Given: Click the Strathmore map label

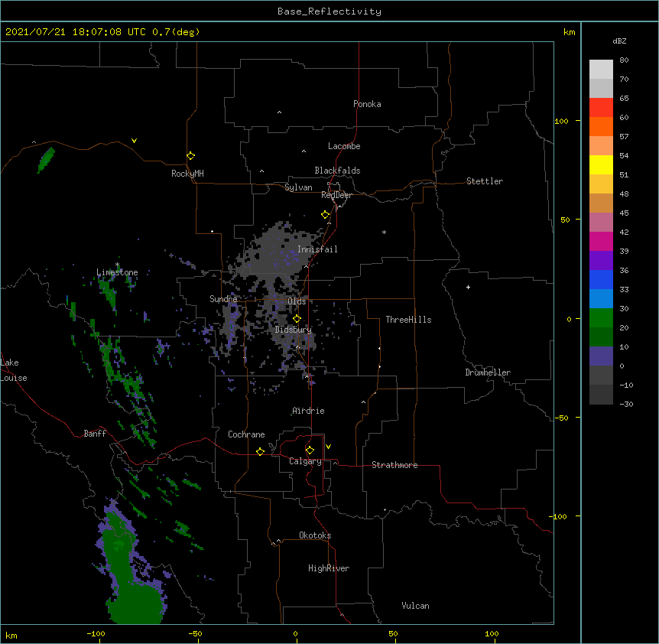Looking at the screenshot, I should (394, 465).
